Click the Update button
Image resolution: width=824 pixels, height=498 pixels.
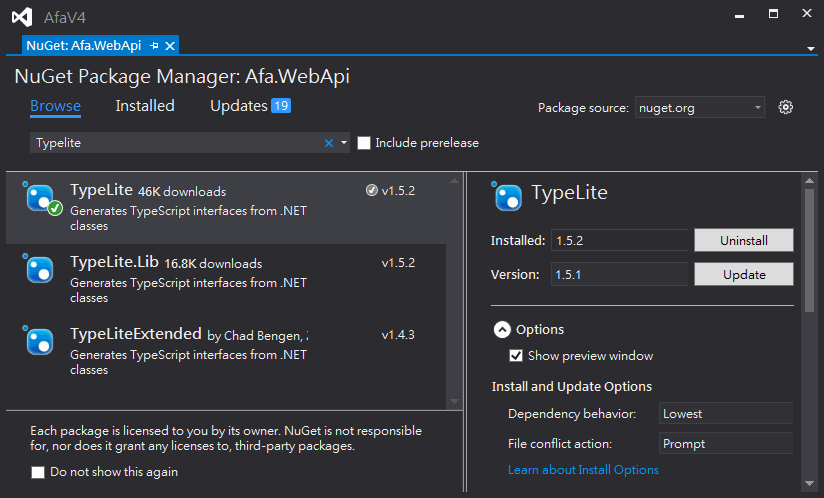(744, 274)
